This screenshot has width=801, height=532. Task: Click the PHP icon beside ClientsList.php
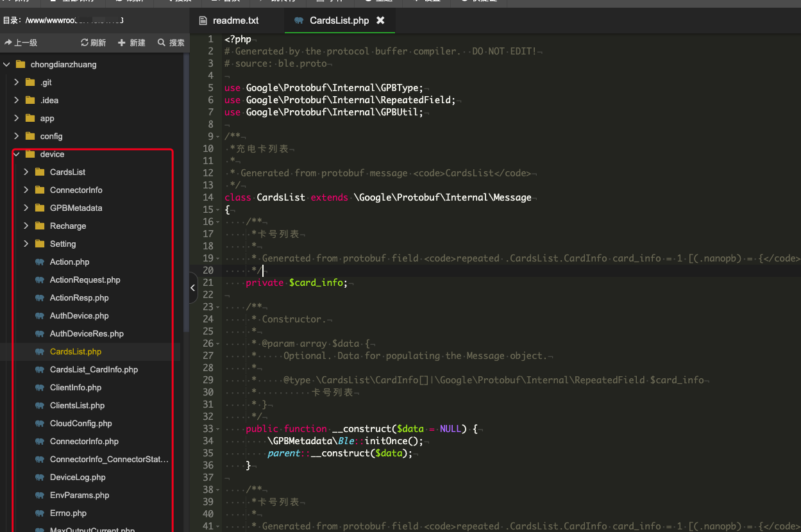pos(40,406)
